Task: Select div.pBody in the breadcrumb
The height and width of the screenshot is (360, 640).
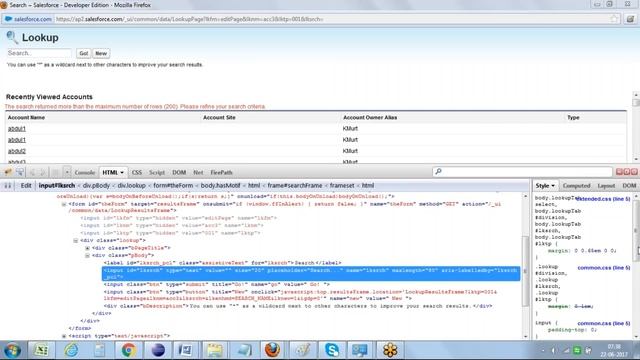Action: click(x=96, y=186)
